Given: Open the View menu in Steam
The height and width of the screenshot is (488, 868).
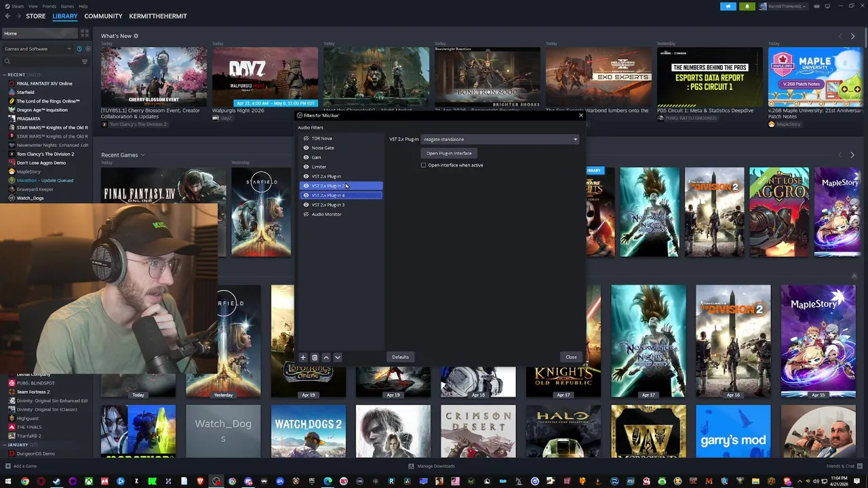Looking at the screenshot, I should [33, 6].
